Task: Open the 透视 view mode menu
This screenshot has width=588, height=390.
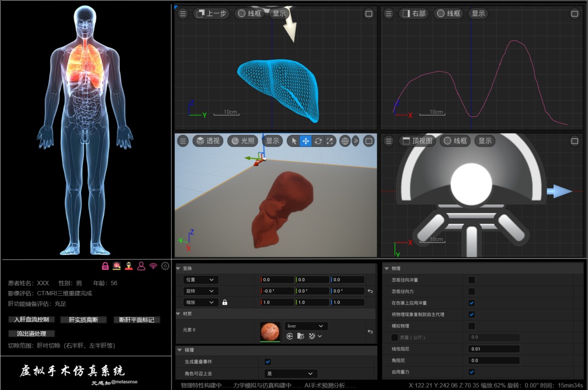Action: (x=208, y=141)
